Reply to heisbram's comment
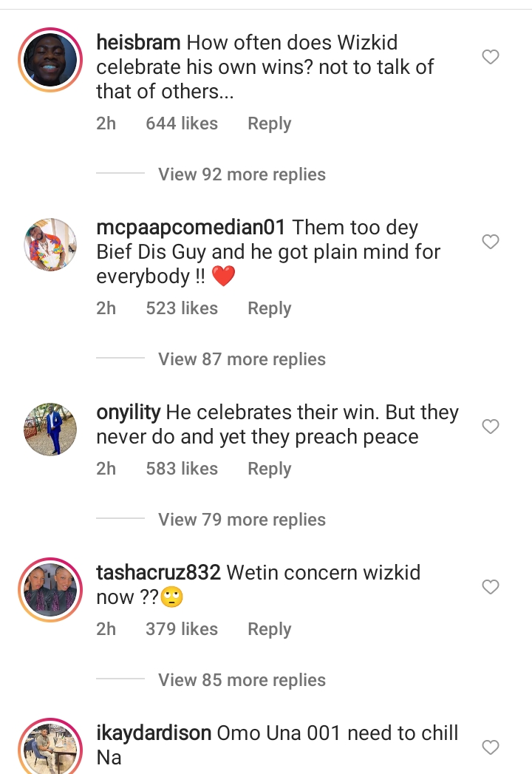Viewport: 532px width, 774px height. pos(270,123)
